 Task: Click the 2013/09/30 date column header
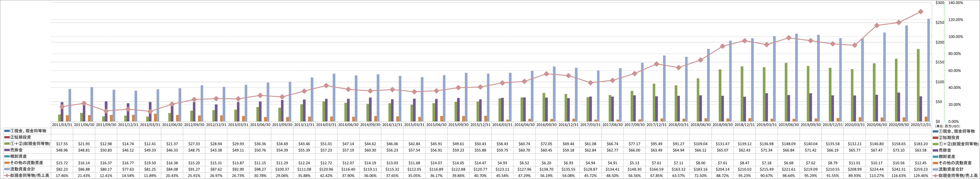(x=282, y=125)
